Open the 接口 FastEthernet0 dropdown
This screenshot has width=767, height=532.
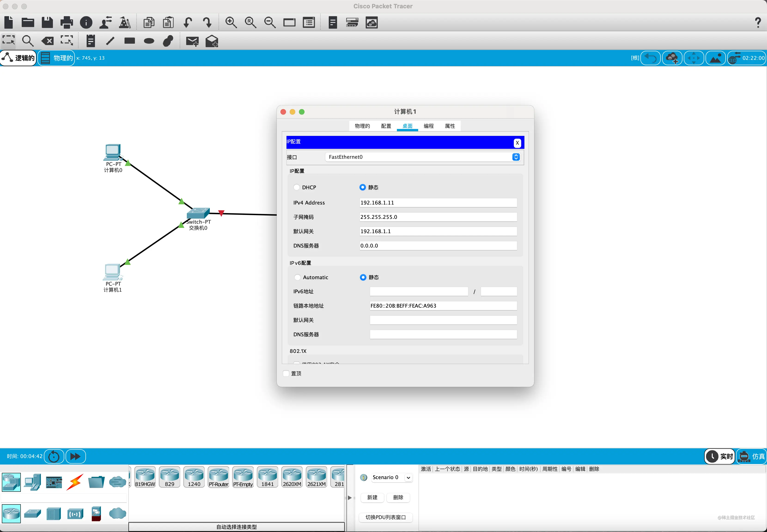(423, 157)
